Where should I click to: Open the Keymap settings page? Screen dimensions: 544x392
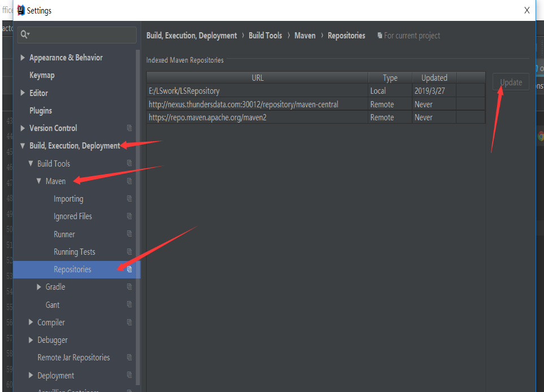click(x=42, y=75)
